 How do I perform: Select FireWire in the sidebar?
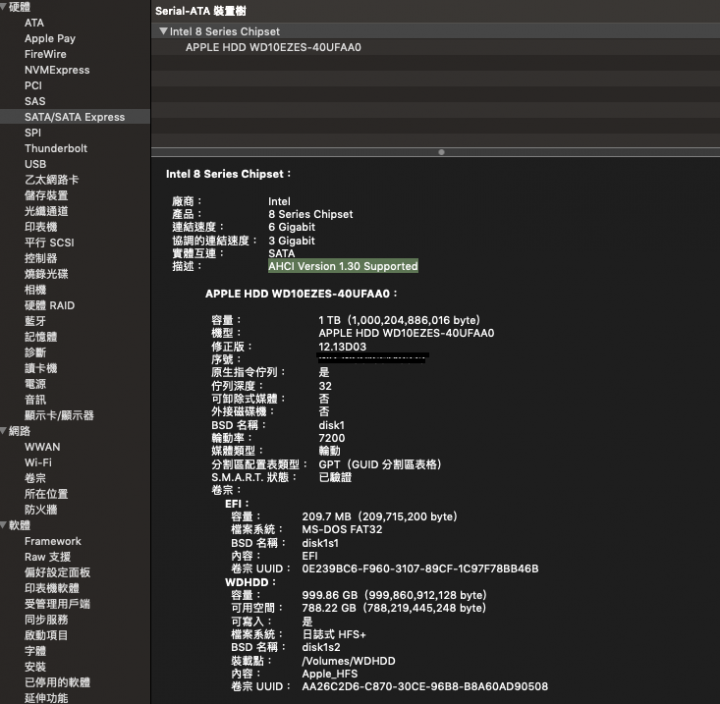click(x=45, y=54)
